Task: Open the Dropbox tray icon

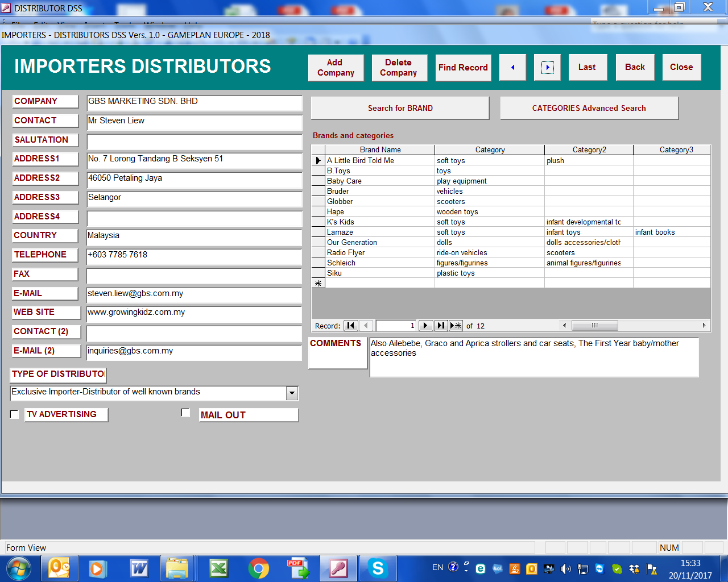Action: point(634,568)
